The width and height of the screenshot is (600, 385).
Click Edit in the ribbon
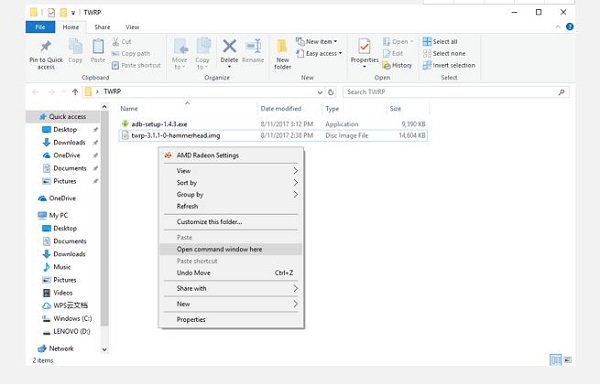[393, 54]
